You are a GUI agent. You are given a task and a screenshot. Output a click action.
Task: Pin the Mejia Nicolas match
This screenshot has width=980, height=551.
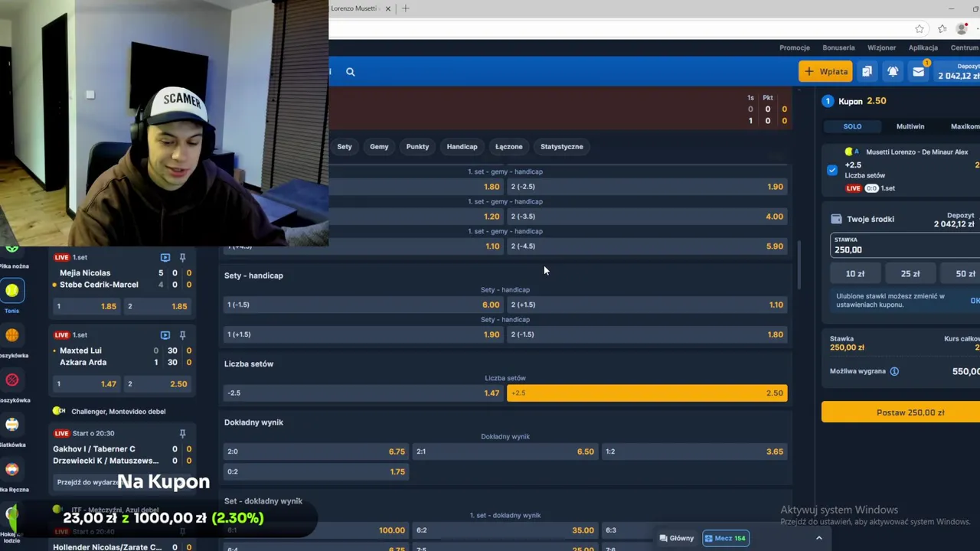pyautogui.click(x=182, y=258)
